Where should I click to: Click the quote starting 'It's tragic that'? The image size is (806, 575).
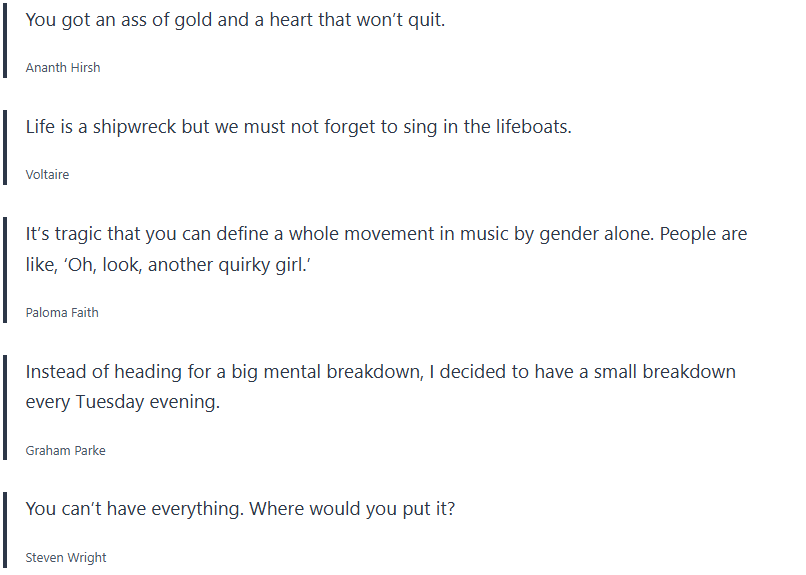click(x=386, y=234)
